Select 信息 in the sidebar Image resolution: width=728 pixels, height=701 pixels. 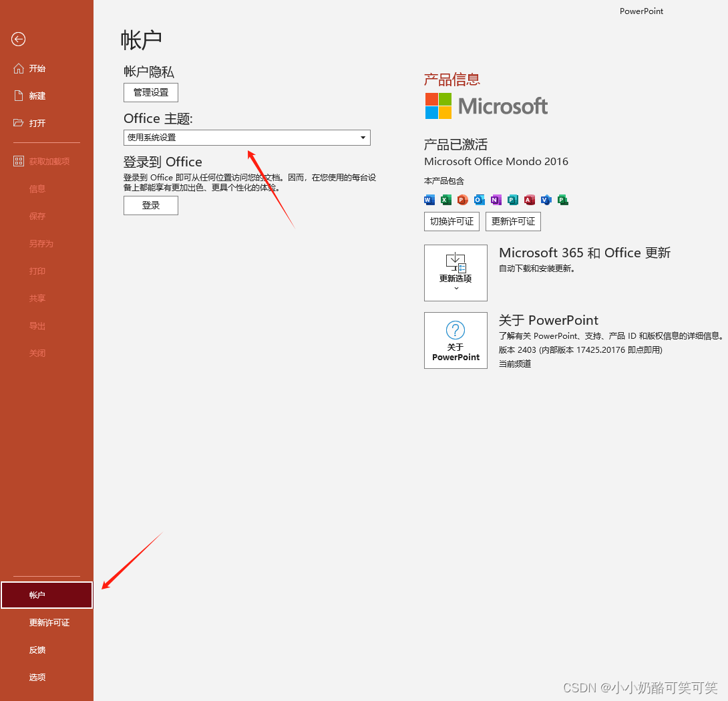(x=47, y=188)
